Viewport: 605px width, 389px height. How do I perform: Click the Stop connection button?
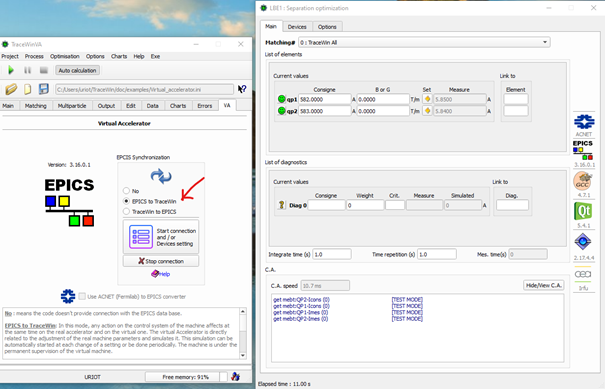pyautogui.click(x=161, y=261)
